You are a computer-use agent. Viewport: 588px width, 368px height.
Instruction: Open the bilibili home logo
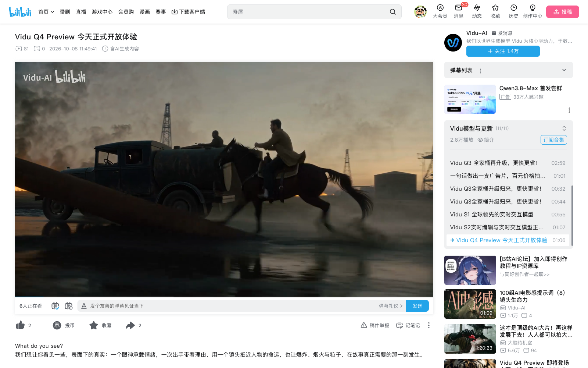pos(20,12)
